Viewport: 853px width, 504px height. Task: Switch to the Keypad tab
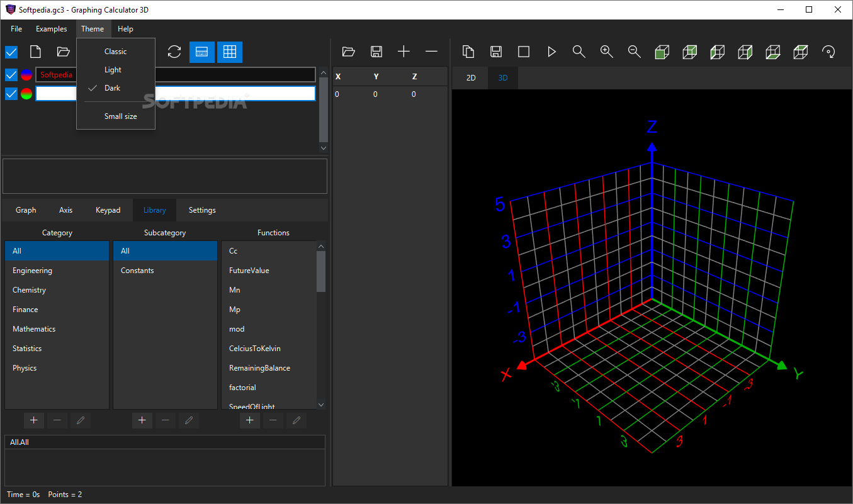coord(108,210)
